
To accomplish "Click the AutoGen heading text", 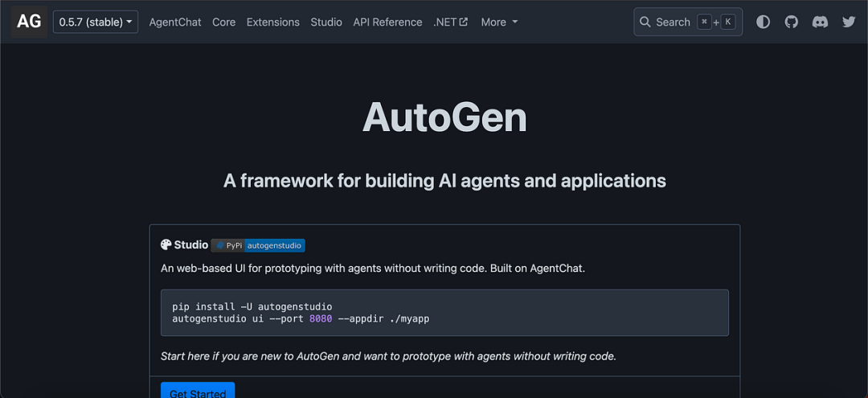I will click(444, 118).
